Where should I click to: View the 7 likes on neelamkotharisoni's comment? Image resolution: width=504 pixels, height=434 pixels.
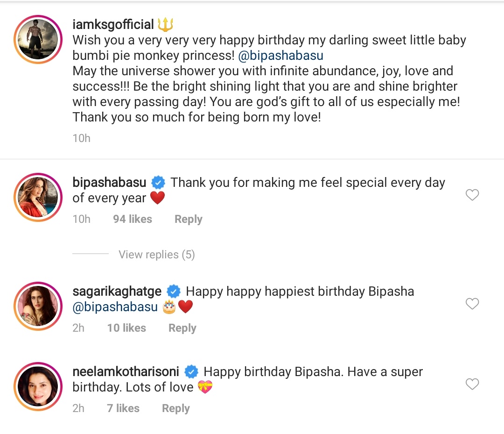click(123, 408)
